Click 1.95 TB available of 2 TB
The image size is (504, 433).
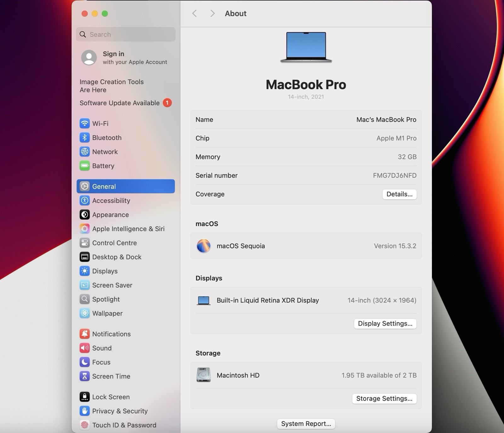coord(379,375)
